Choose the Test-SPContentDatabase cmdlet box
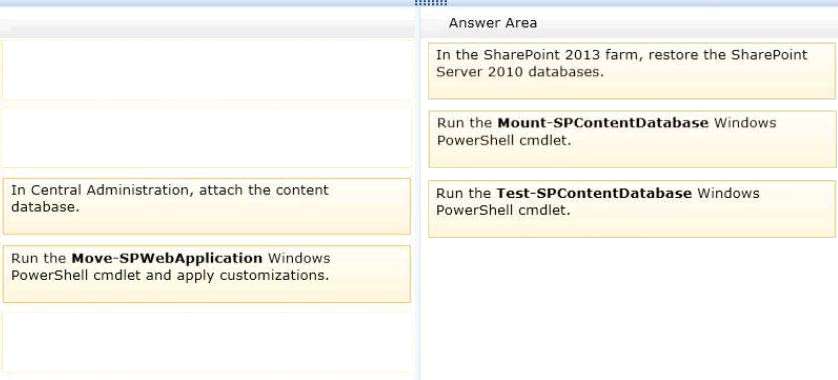Viewport: 838px width, 380px height. [632, 209]
